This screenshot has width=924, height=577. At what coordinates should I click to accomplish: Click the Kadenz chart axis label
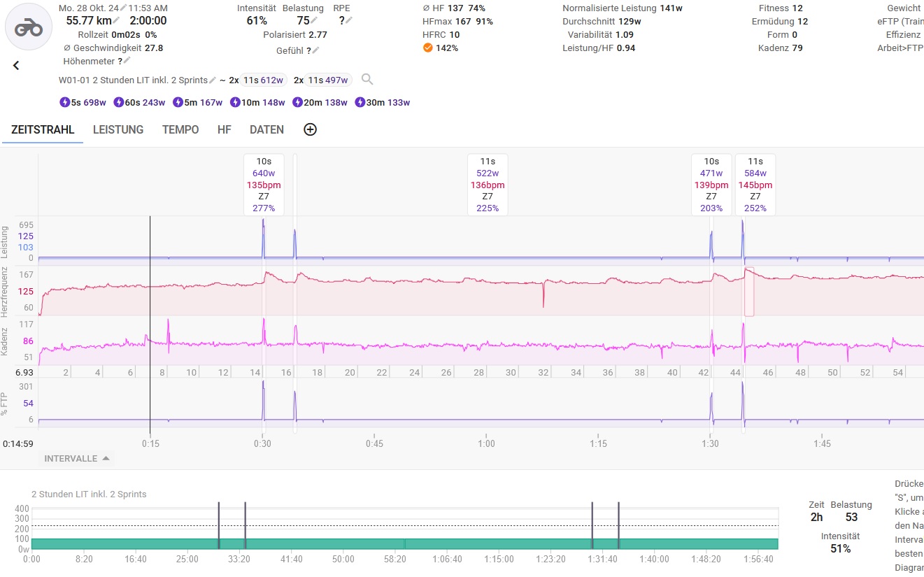6,341
